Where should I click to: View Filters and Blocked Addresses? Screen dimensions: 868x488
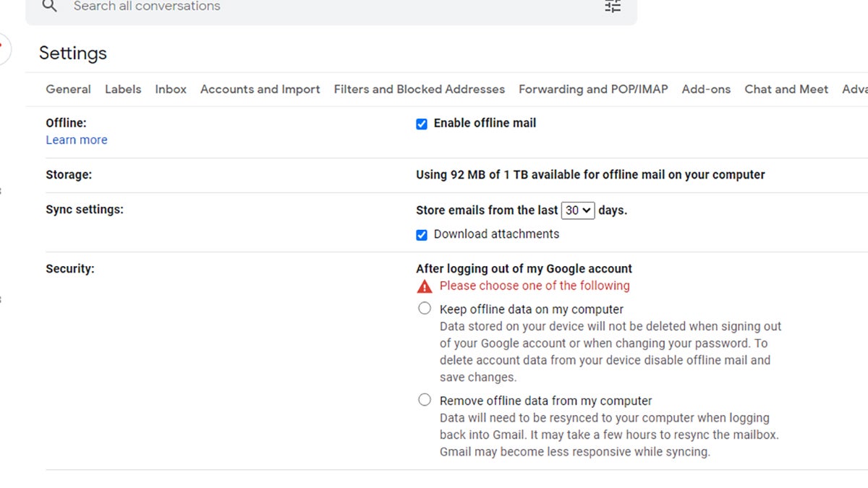coord(420,89)
